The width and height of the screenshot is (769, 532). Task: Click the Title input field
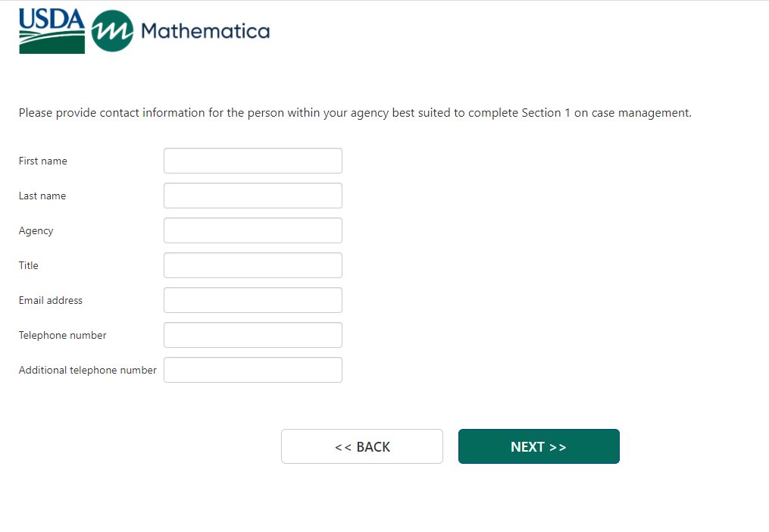click(x=252, y=265)
